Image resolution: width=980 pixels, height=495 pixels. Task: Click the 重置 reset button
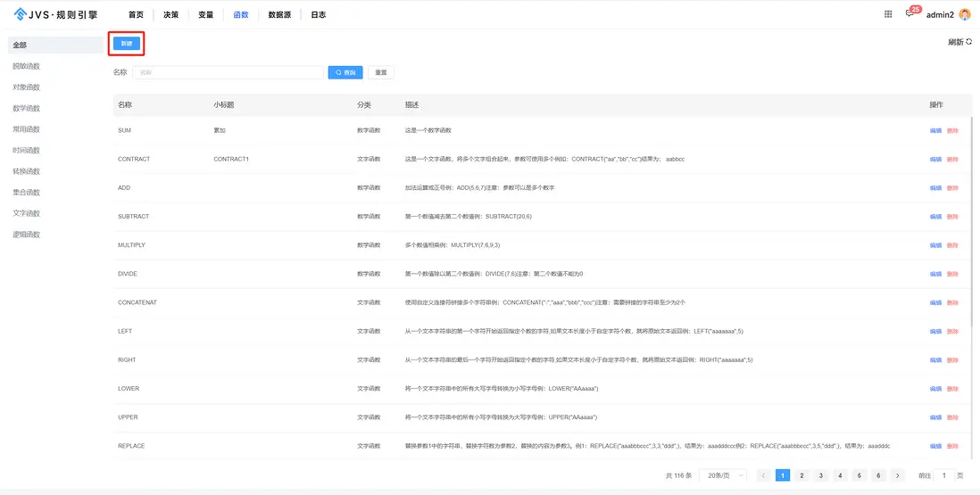point(380,72)
